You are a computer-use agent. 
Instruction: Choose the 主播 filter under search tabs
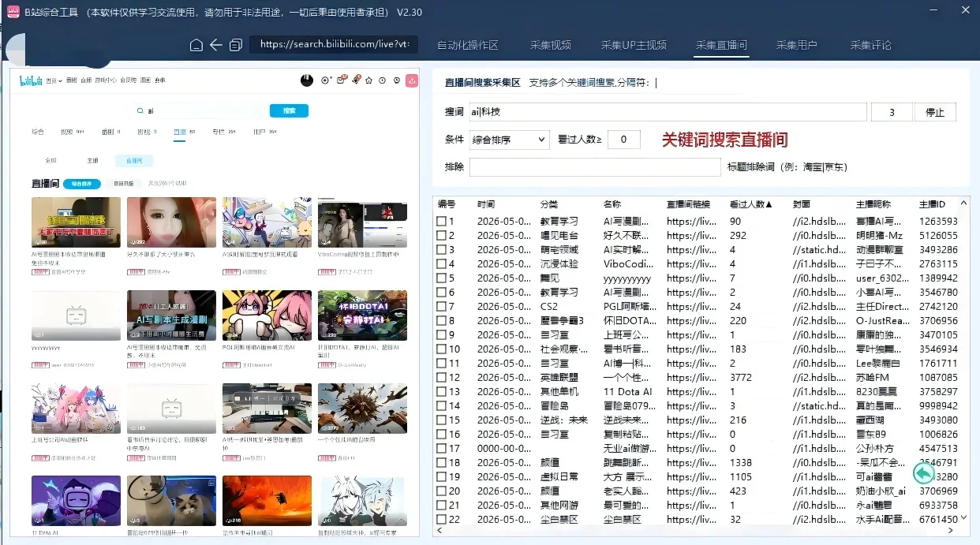(92, 161)
